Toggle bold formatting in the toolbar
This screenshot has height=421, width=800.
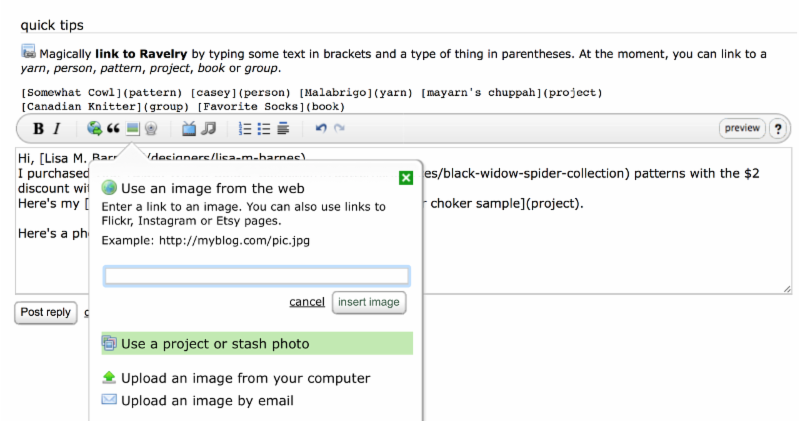tap(38, 128)
